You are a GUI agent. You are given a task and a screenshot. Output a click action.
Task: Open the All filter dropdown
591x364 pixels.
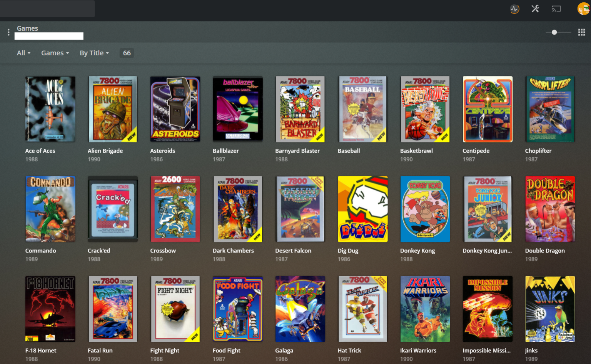point(23,53)
